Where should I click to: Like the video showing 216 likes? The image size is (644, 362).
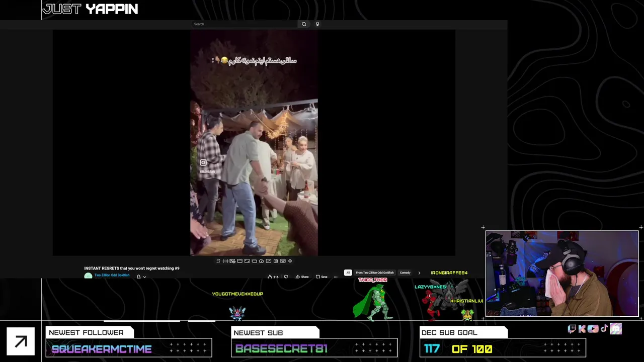(273, 277)
